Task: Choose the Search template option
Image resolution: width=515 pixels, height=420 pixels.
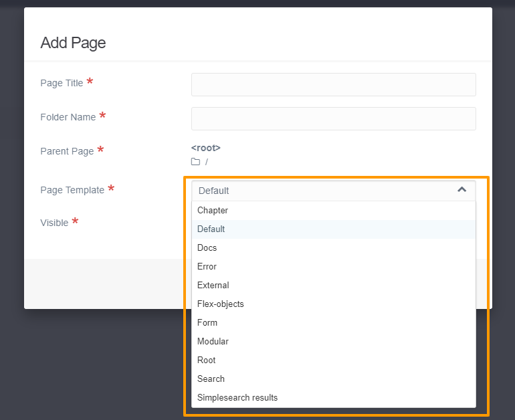Action: (333, 379)
